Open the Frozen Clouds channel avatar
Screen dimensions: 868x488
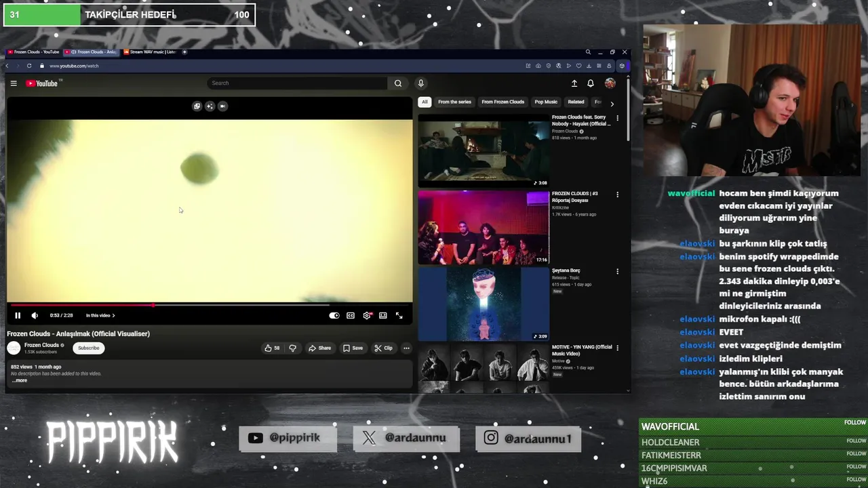coord(14,348)
